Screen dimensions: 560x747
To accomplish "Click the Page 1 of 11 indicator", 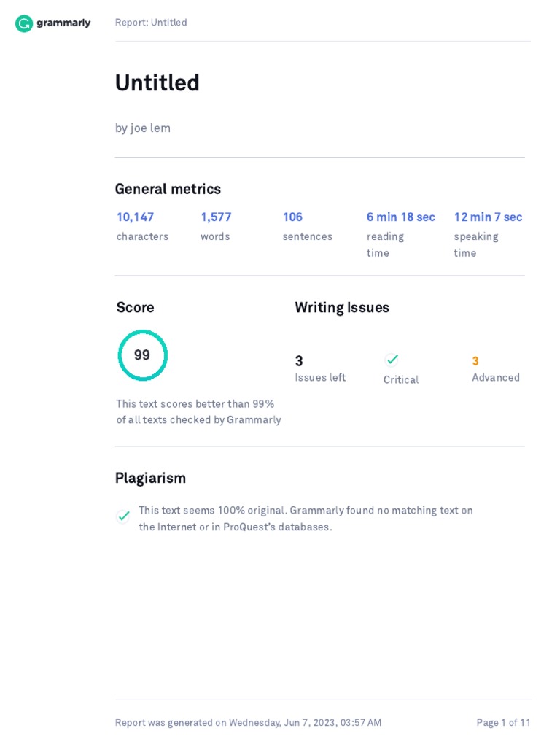I will (x=503, y=723).
